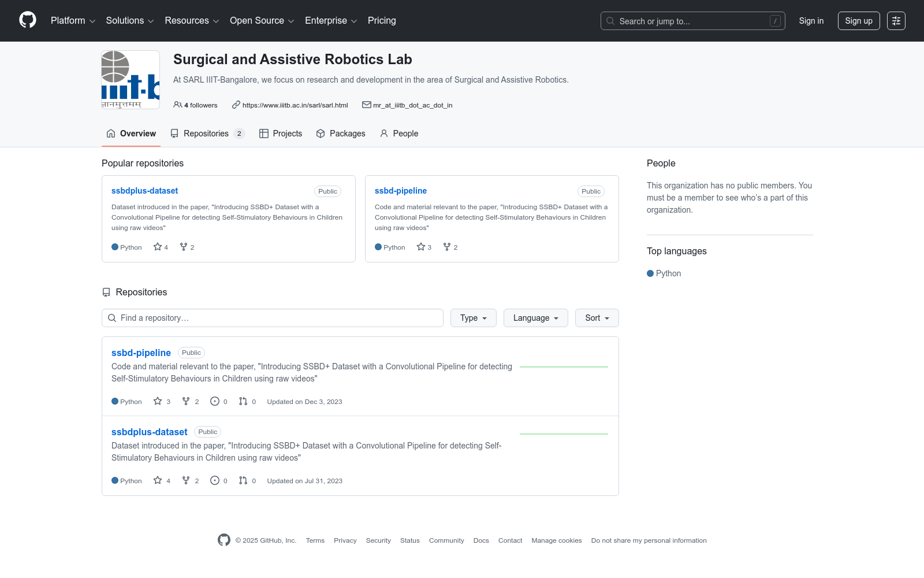924x578 pixels.
Task: Click the search magnifier icon in header
Action: pos(610,21)
